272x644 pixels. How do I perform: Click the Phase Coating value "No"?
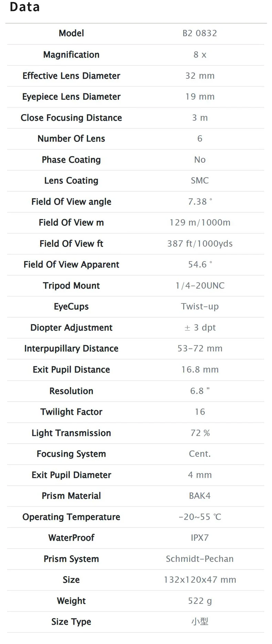coord(200,160)
